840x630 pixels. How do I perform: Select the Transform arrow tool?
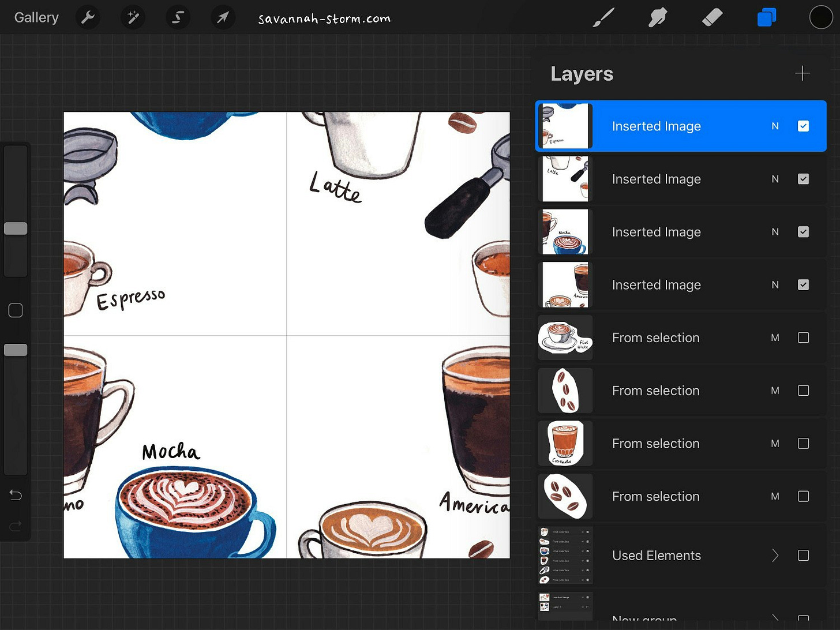pos(223,17)
